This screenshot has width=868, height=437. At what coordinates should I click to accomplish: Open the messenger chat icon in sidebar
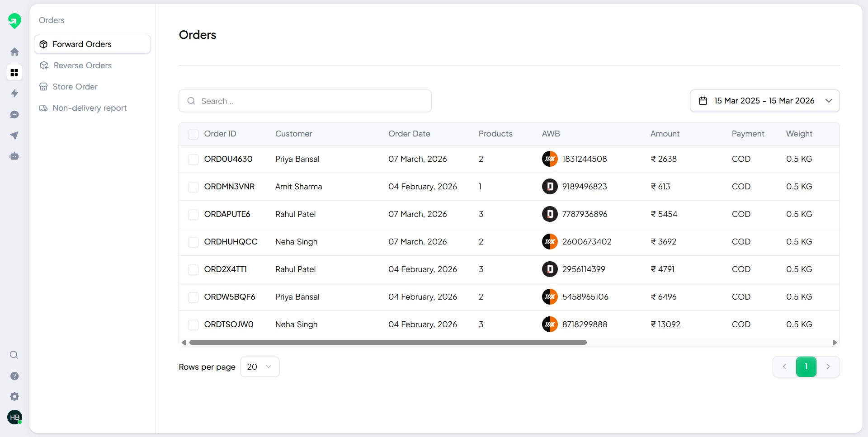pyautogui.click(x=14, y=114)
